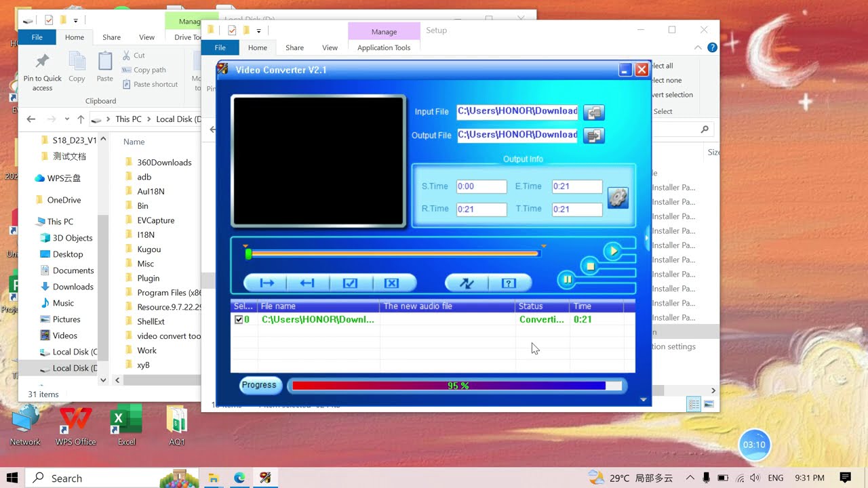Open the help question mark button
The height and width of the screenshot is (488, 868).
pos(509,283)
